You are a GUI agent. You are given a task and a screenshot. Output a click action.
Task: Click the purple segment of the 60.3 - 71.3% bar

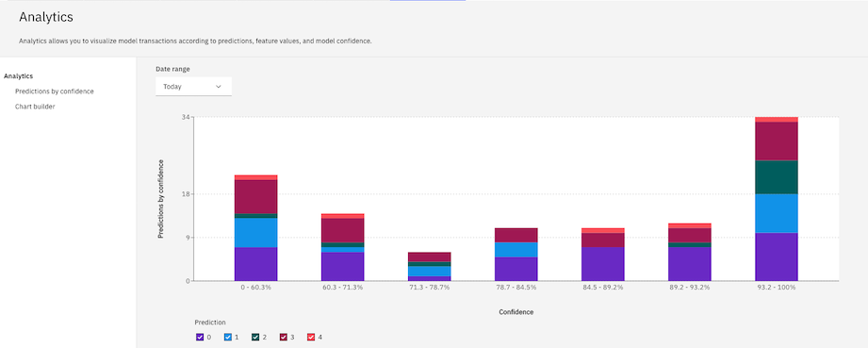pyautogui.click(x=343, y=267)
